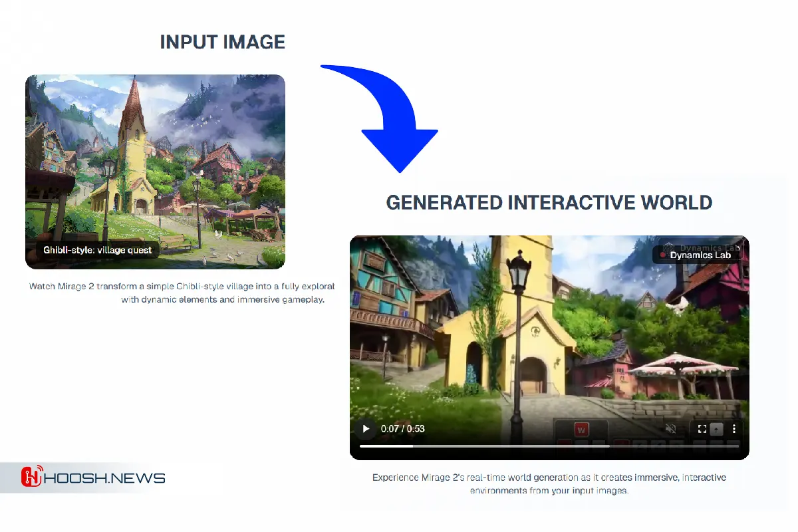Viewport: 798px width, 532px height.
Task: Click the up arrow key icon
Action: coord(717,429)
